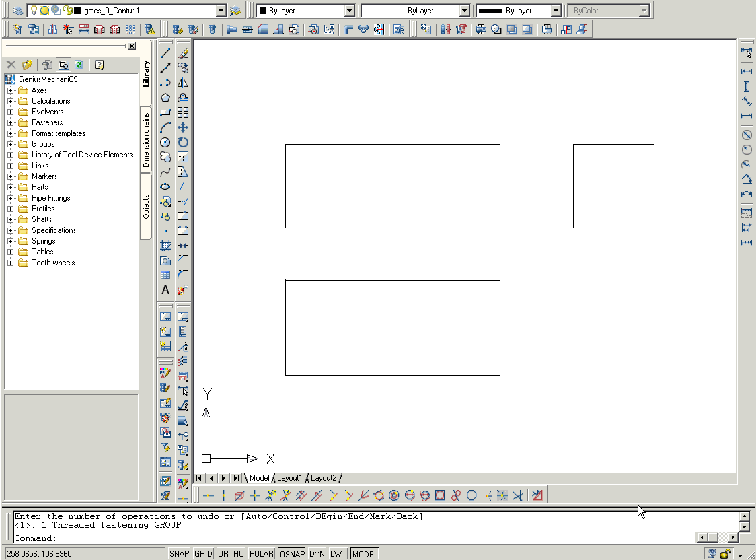Select the Hatch tool
This screenshot has width=756, height=560.
pos(165,246)
